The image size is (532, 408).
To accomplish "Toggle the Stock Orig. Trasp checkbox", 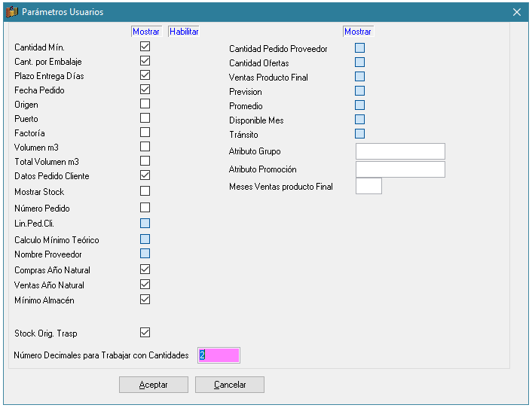I will [x=145, y=333].
